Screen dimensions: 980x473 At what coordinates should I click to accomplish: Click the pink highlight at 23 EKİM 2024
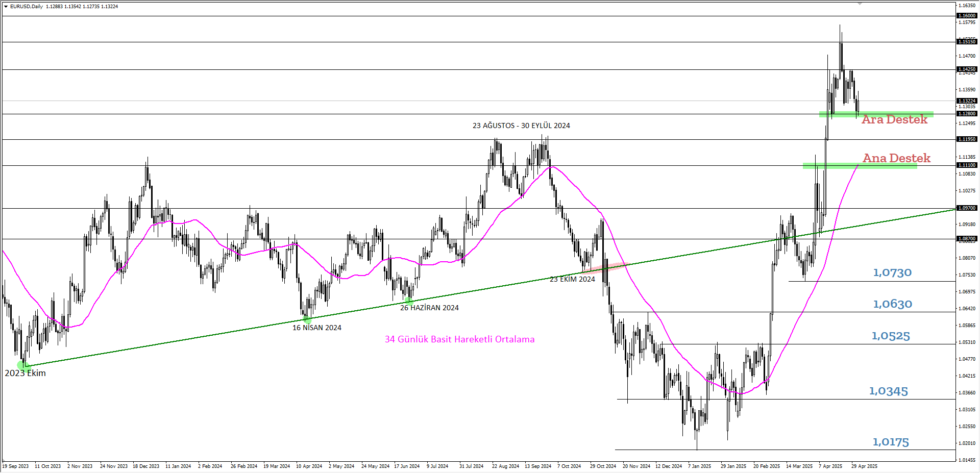[x=605, y=268]
